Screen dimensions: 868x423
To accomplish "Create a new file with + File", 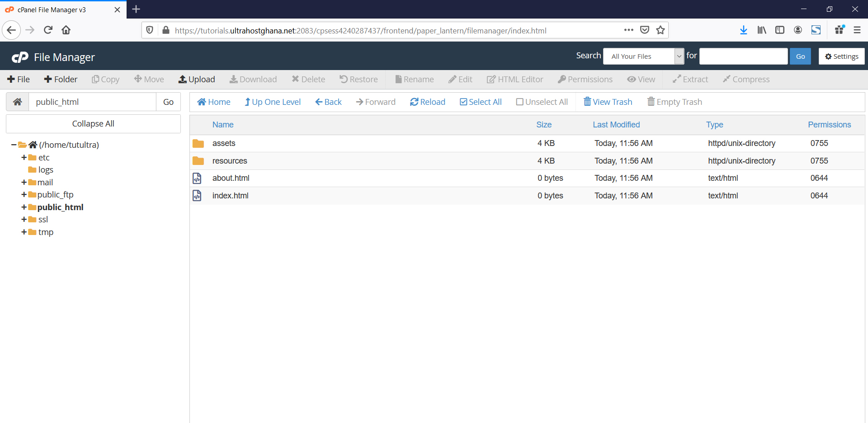I will click(19, 79).
